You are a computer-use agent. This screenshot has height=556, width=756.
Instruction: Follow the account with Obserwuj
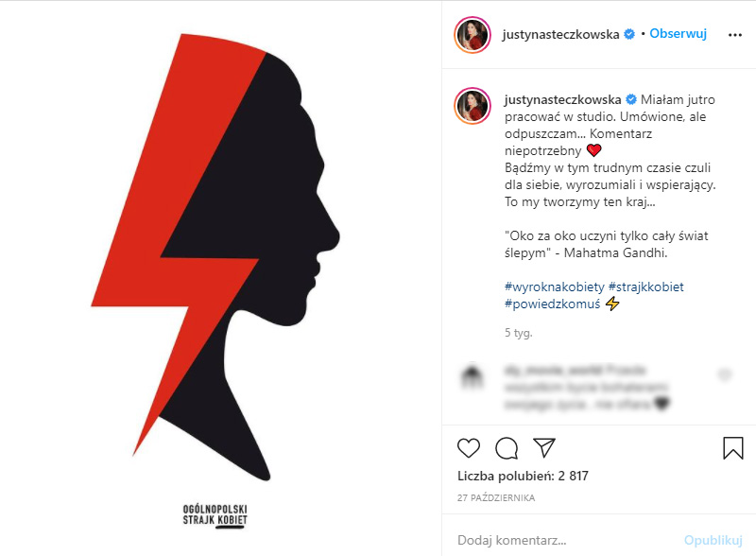coord(678,34)
